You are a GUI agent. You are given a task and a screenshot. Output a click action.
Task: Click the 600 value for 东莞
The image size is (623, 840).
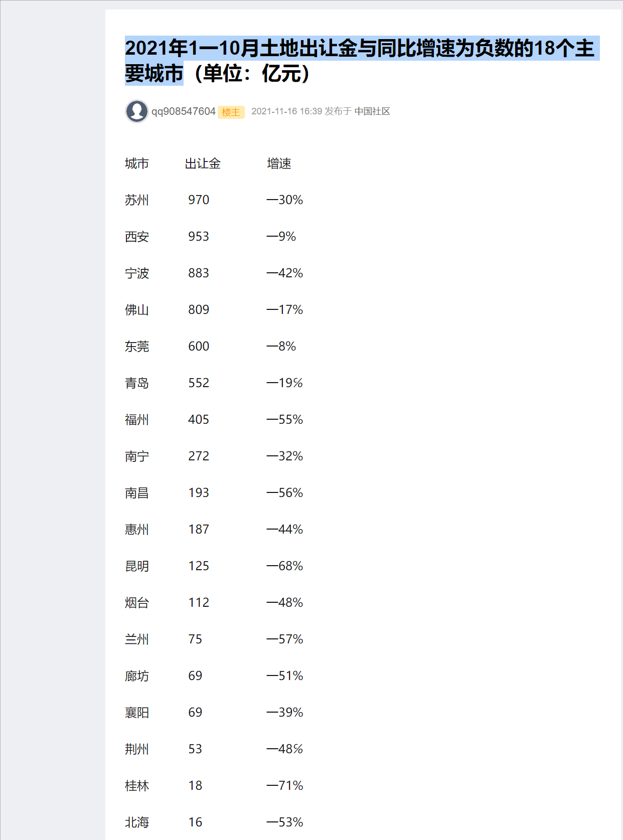pos(199,347)
